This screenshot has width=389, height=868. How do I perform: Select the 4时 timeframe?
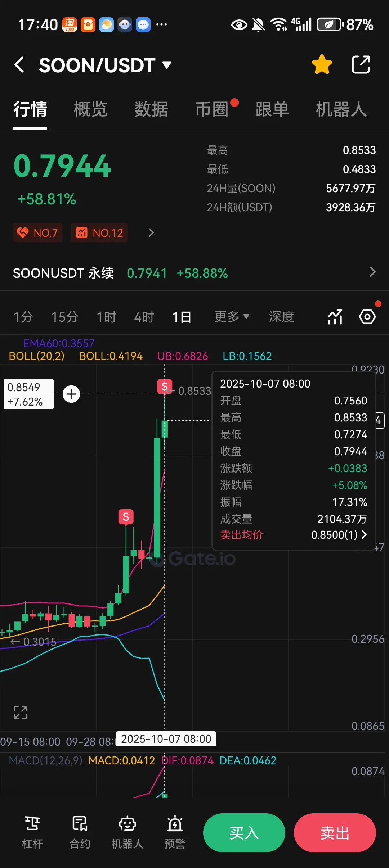click(144, 317)
